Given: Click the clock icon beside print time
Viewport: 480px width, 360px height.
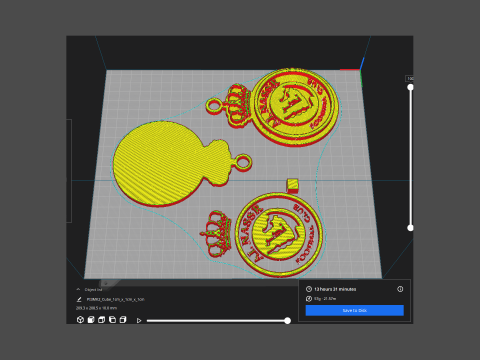Looking at the screenshot, I should (x=309, y=289).
